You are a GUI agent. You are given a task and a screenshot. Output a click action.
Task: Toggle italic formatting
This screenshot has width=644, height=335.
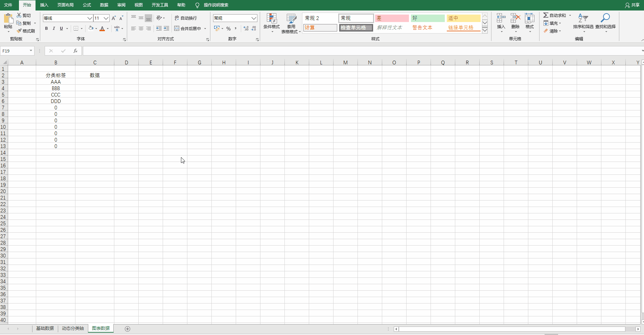(x=54, y=28)
